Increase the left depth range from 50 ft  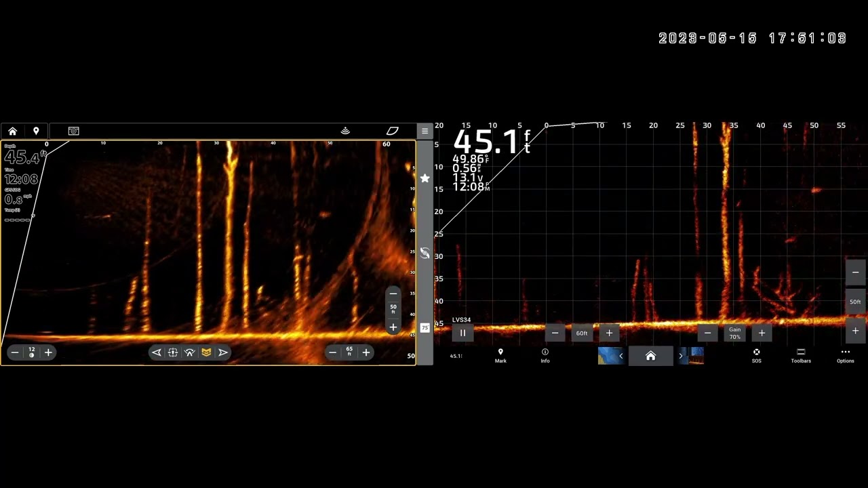(x=393, y=327)
